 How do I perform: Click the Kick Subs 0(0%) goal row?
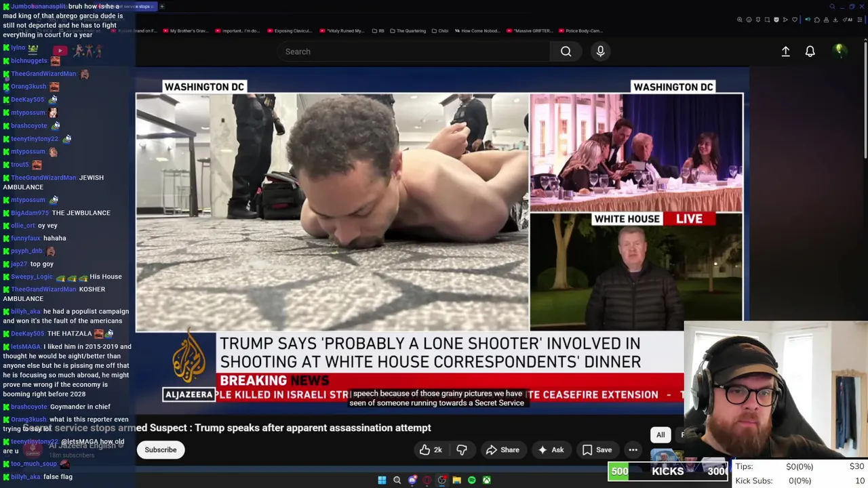[800, 481]
